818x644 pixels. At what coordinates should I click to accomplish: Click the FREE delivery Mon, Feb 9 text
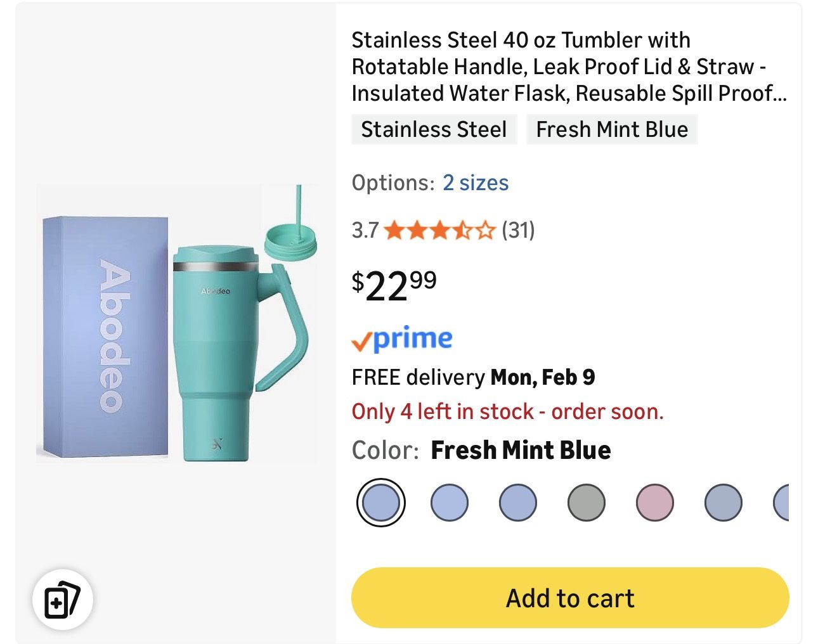(x=473, y=378)
